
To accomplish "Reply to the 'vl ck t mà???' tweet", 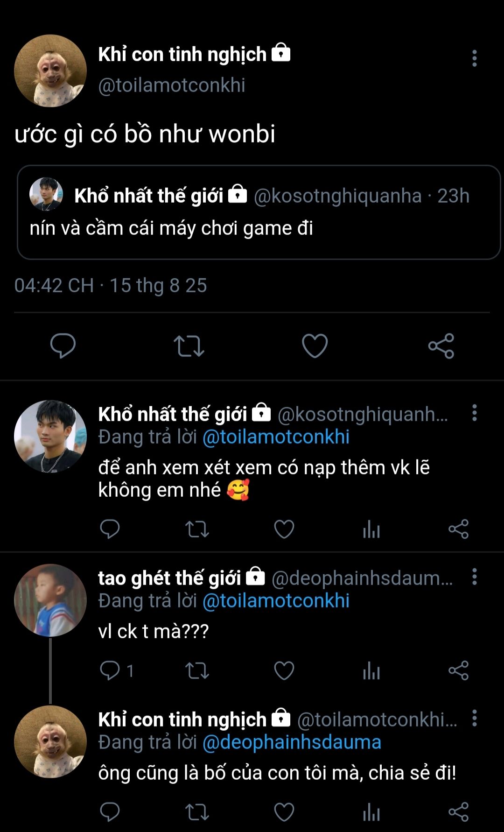I will pyautogui.click(x=110, y=671).
